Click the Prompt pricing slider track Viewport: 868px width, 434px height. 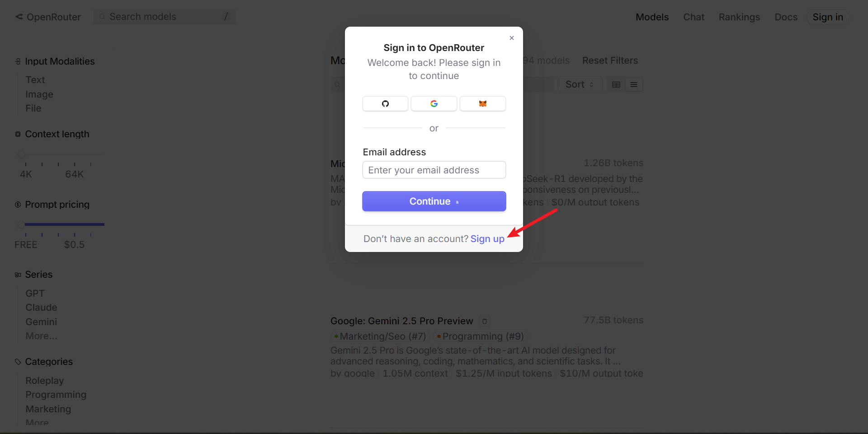pyautogui.click(x=62, y=224)
